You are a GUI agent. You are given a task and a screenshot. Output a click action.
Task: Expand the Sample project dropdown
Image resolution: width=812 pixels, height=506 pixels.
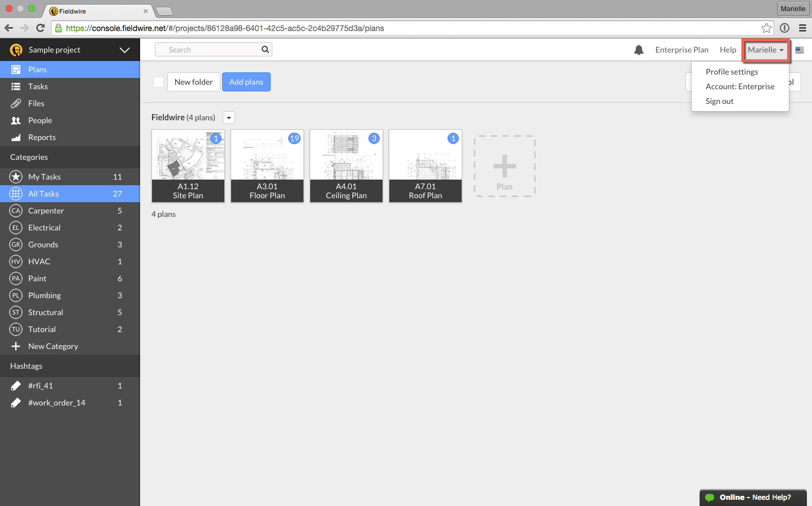[x=125, y=50]
